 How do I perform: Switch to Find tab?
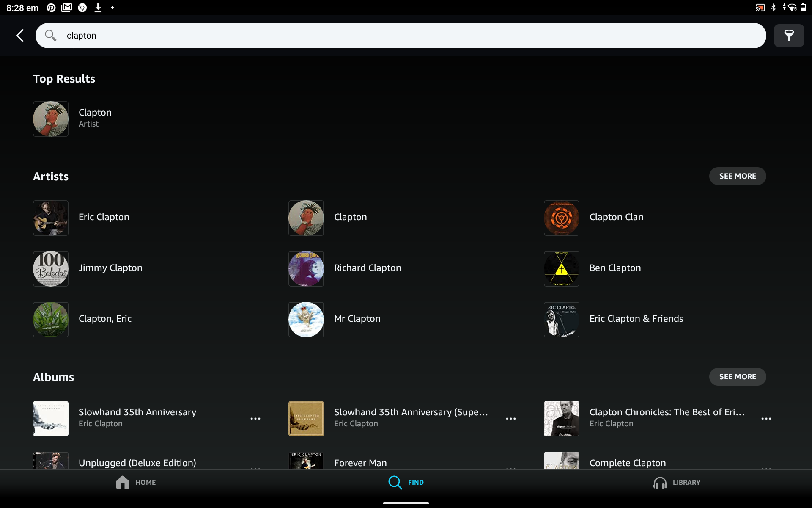(x=406, y=482)
